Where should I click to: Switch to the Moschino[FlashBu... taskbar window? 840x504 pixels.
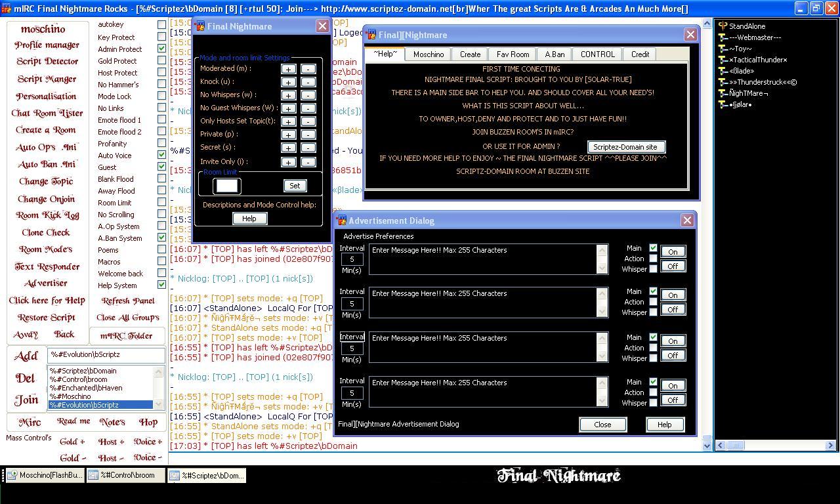point(45,476)
